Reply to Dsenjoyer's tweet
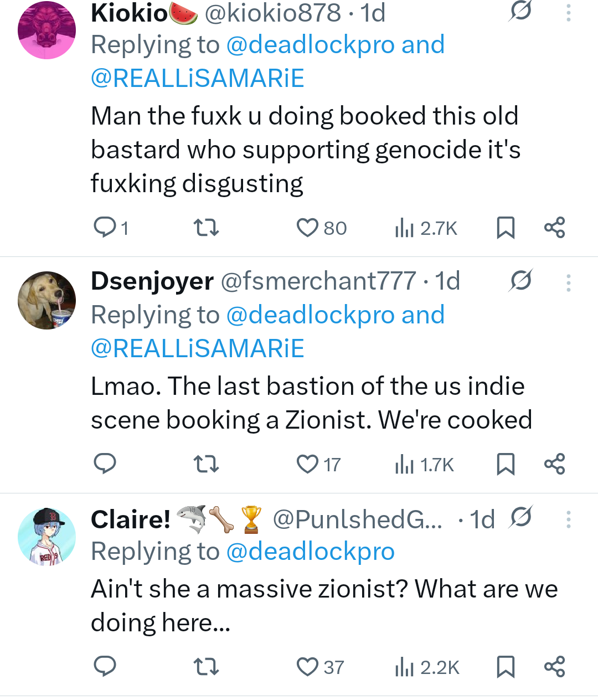The width and height of the screenshot is (598, 700). point(104,464)
